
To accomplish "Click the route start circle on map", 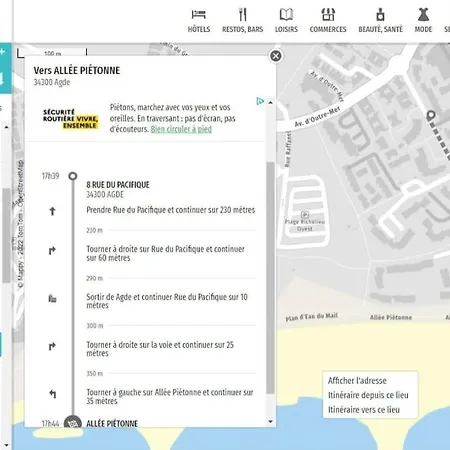I will tap(431, 115).
